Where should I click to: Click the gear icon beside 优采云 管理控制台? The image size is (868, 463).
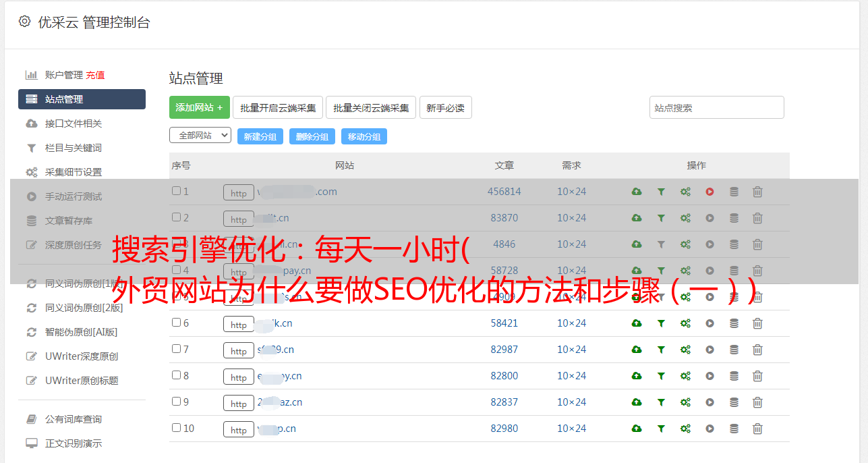click(24, 22)
